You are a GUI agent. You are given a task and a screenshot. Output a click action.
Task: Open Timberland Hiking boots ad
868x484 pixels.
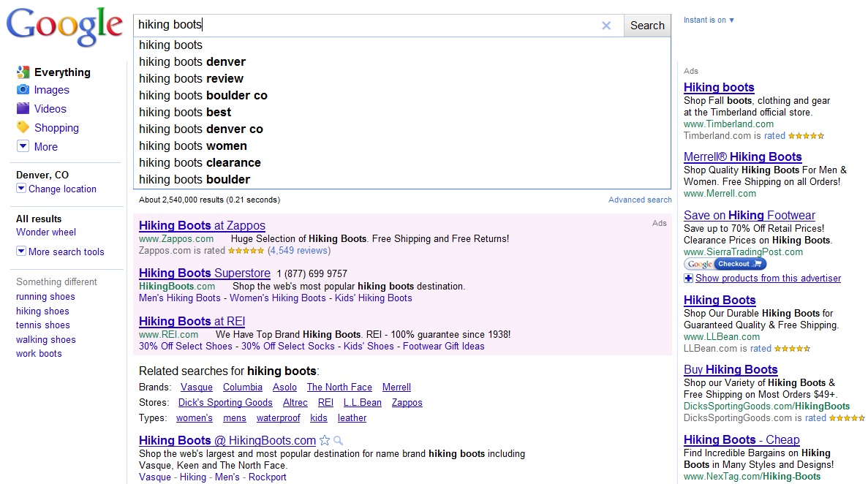[719, 87]
